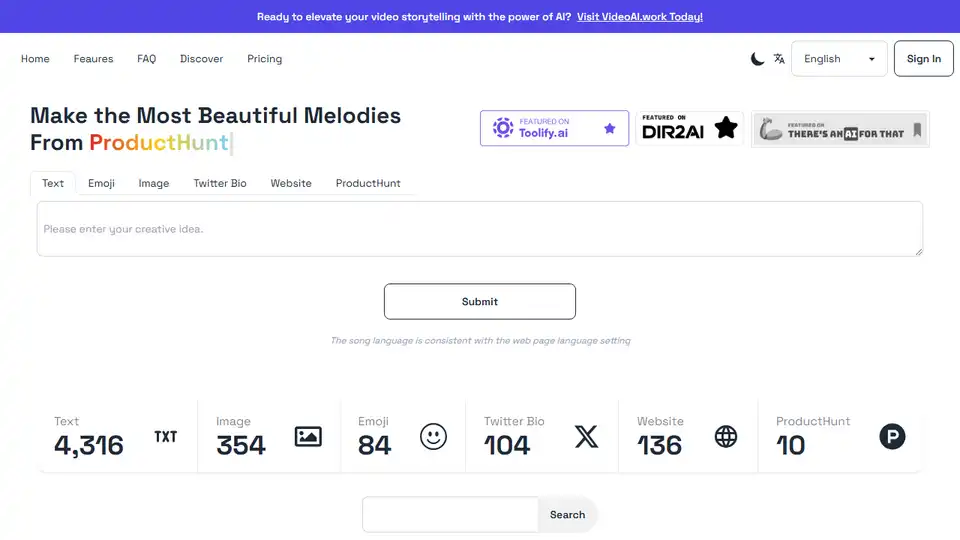Screen dimensions: 960x540
Task: Open There's An AI For That badge
Action: click(x=840, y=129)
